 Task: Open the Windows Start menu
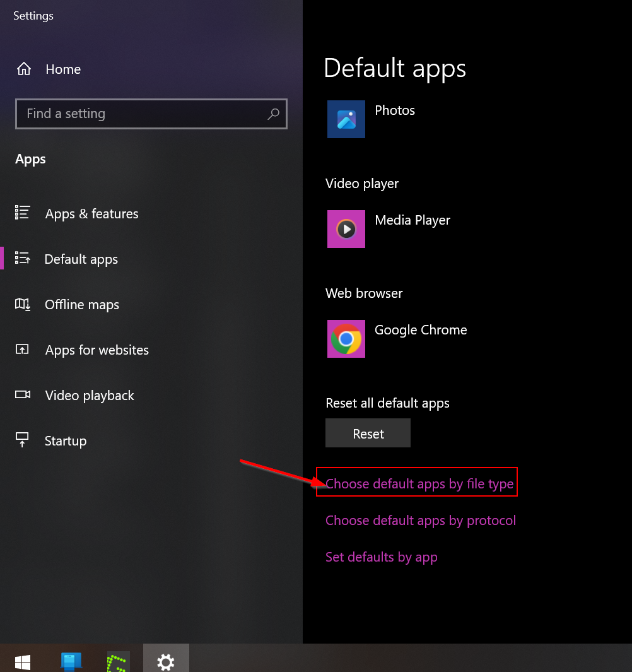click(x=23, y=662)
